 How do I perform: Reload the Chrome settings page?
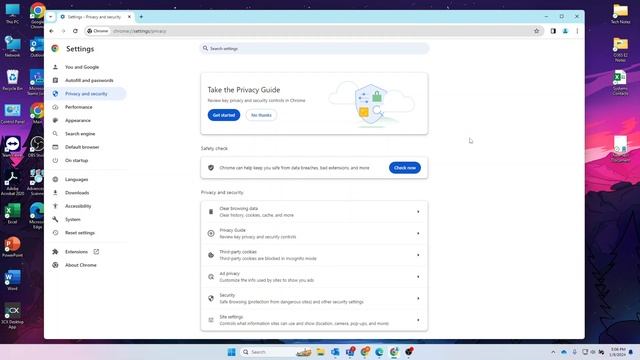pyautogui.click(x=75, y=31)
